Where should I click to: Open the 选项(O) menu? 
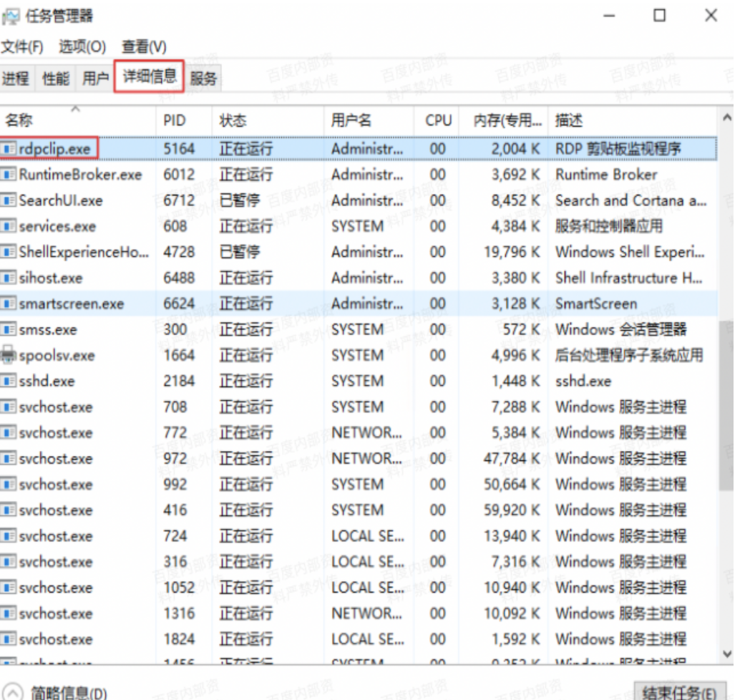82,47
